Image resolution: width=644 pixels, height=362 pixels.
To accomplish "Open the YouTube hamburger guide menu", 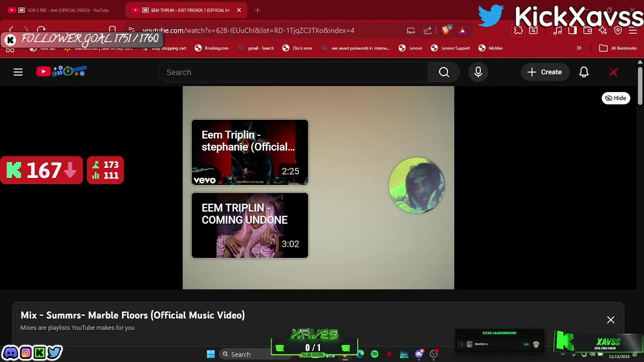I will point(18,72).
